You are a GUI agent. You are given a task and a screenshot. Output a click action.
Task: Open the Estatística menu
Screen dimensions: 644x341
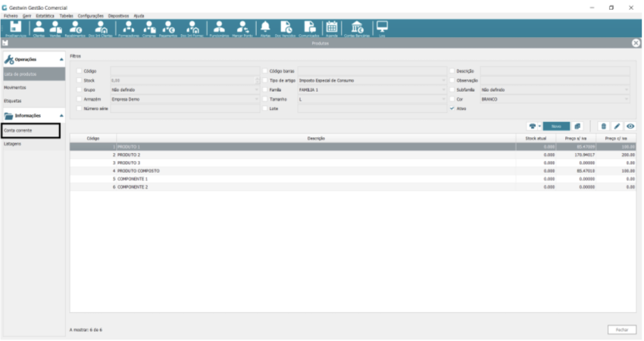coord(45,15)
